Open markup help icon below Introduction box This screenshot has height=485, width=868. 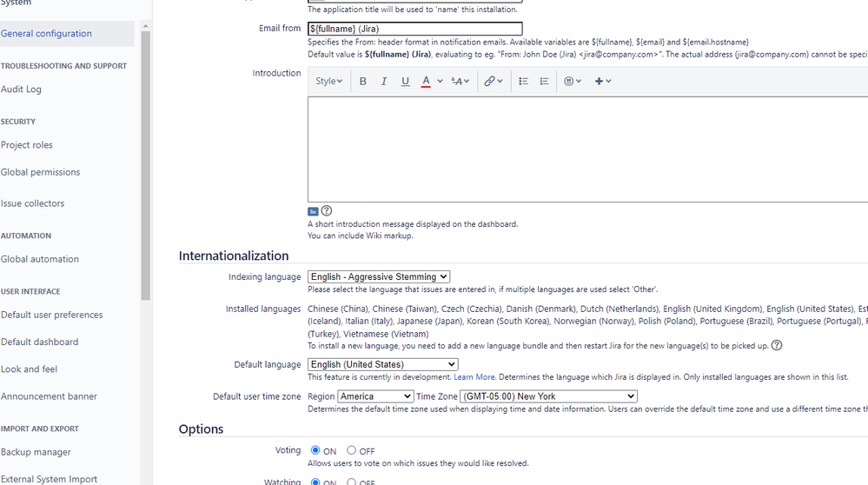point(327,210)
